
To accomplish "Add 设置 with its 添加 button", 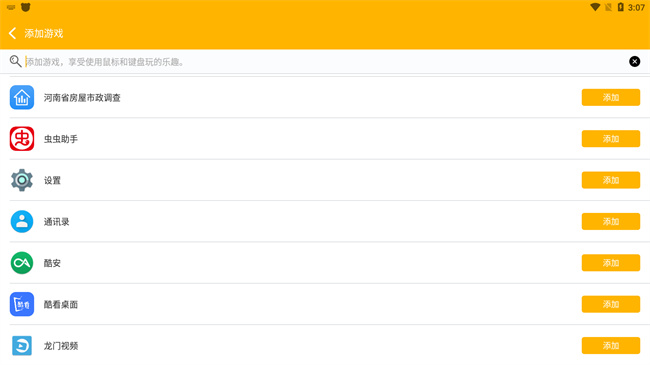I will (611, 180).
